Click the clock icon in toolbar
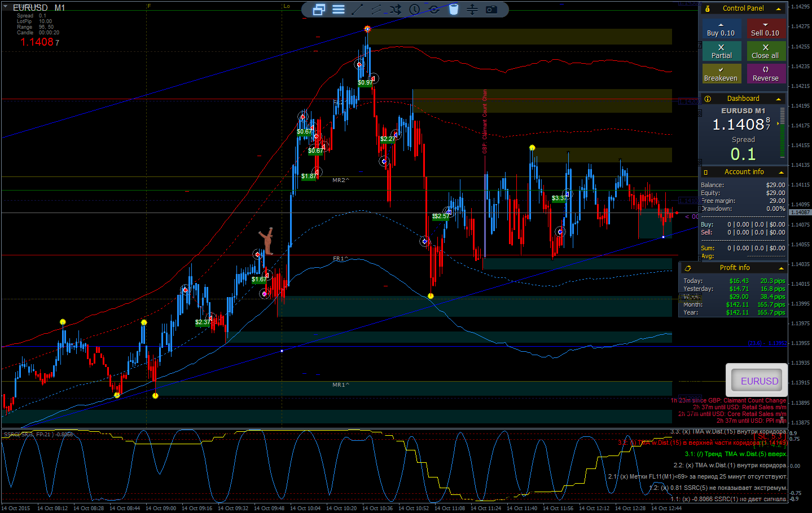The width and height of the screenshot is (812, 513). 414,10
